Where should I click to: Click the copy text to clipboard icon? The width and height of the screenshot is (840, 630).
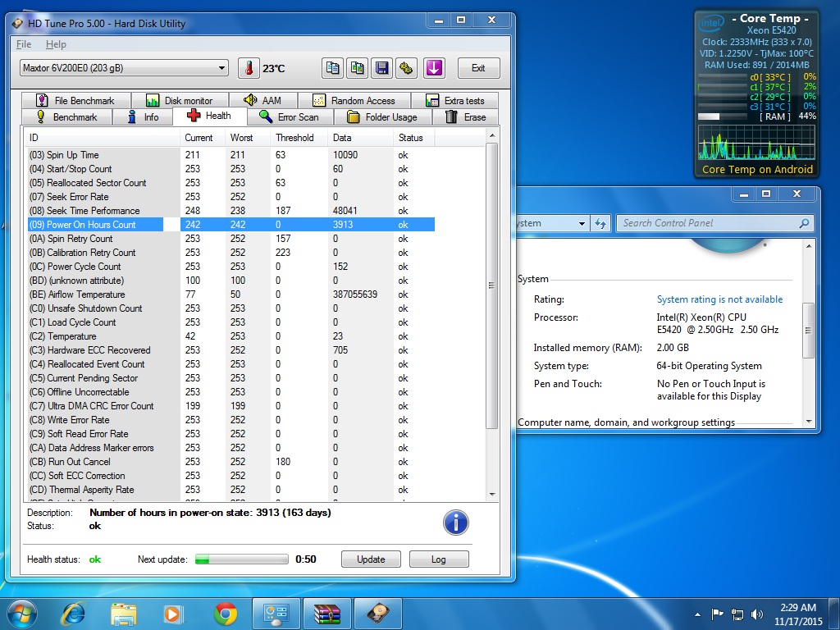[x=332, y=68]
